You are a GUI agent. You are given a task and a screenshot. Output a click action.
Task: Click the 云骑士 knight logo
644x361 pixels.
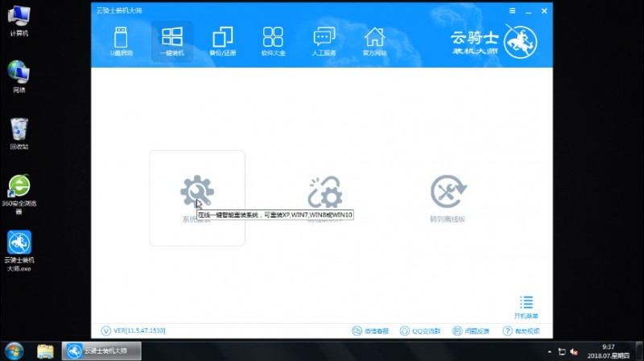[520, 42]
